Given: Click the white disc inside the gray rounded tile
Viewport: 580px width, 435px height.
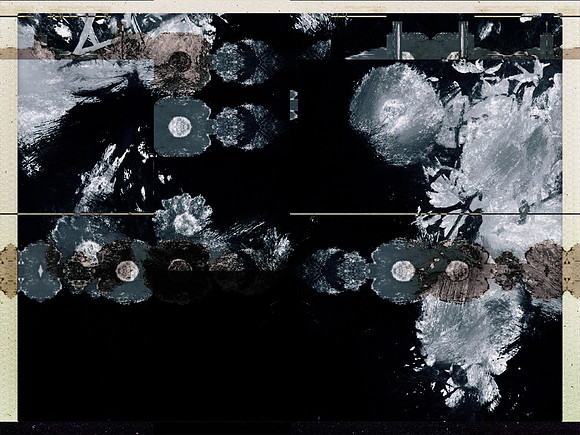Looking at the screenshot, I should (x=180, y=127).
